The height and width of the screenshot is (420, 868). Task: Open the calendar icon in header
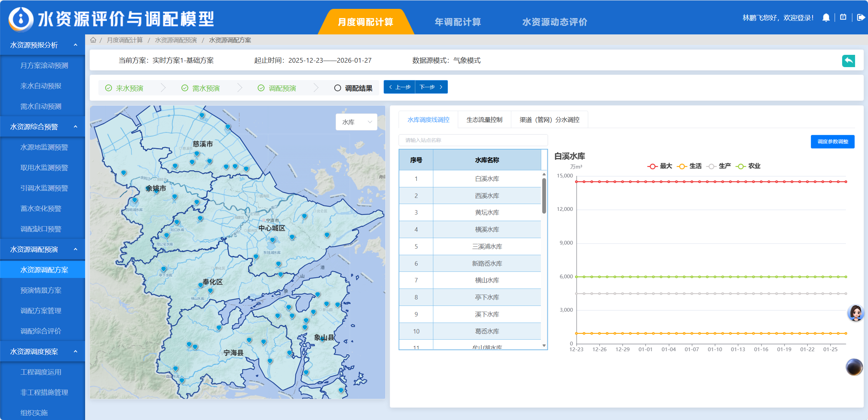click(843, 17)
